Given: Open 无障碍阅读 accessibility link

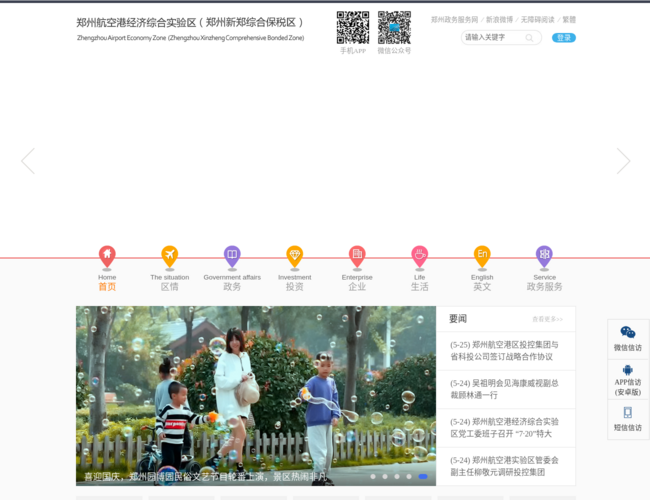Looking at the screenshot, I should [537, 19].
